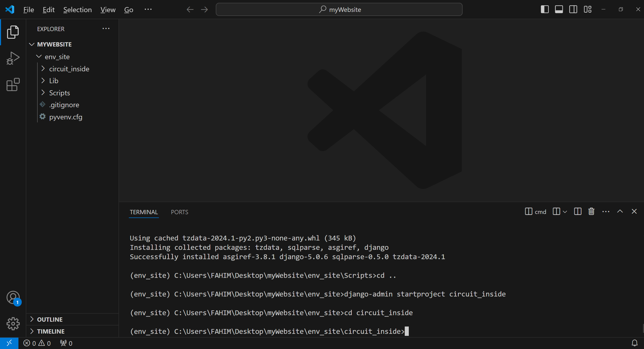Kill terminal with trash icon
The height and width of the screenshot is (349, 644).
tap(591, 211)
